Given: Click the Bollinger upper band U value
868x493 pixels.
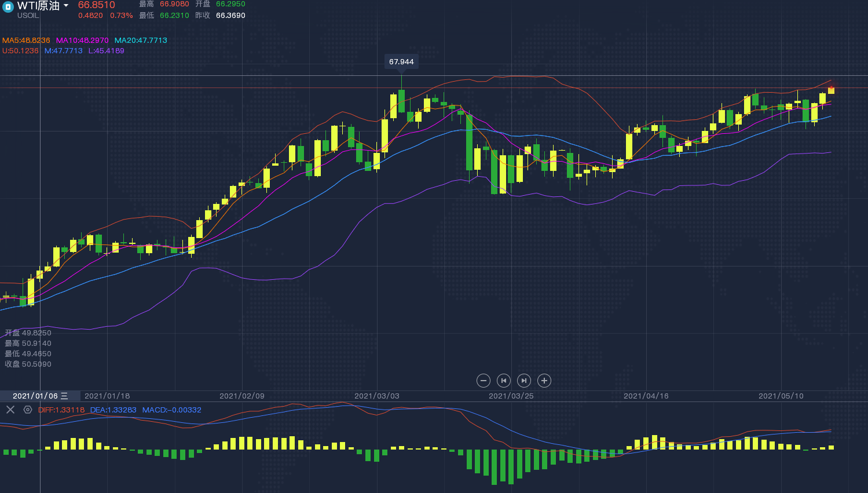Looking at the screenshot, I should 20,51.
